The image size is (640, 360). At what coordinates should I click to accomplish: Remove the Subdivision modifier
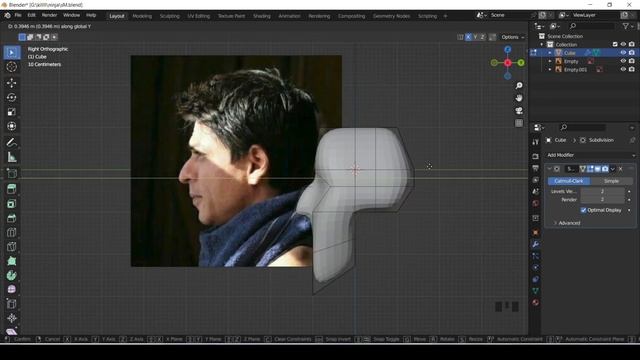click(620, 169)
